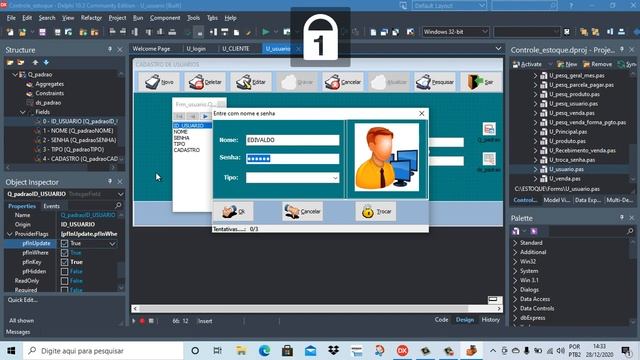The width and height of the screenshot is (640, 360).
Task: Click the Palette search icon
Action: point(630,231)
